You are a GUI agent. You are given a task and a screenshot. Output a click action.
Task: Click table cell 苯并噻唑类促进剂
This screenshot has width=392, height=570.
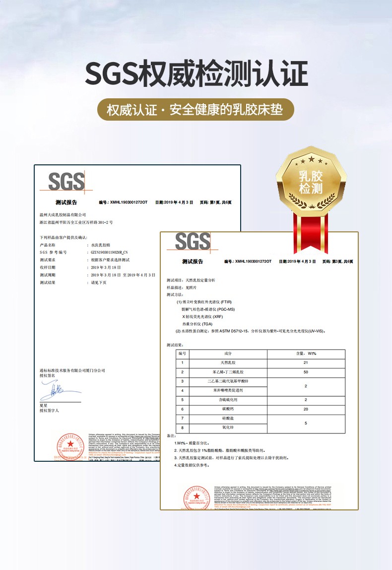pos(228,390)
